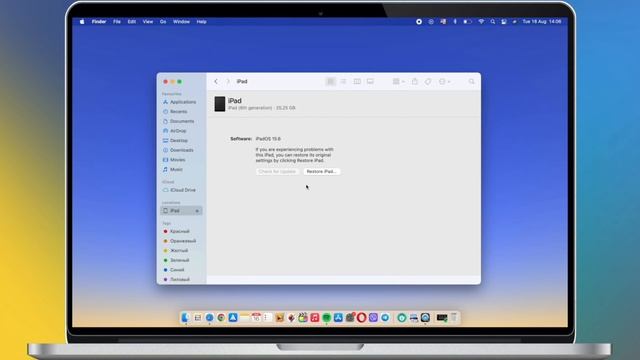Select the blue tag in the sidebar

pos(174,270)
